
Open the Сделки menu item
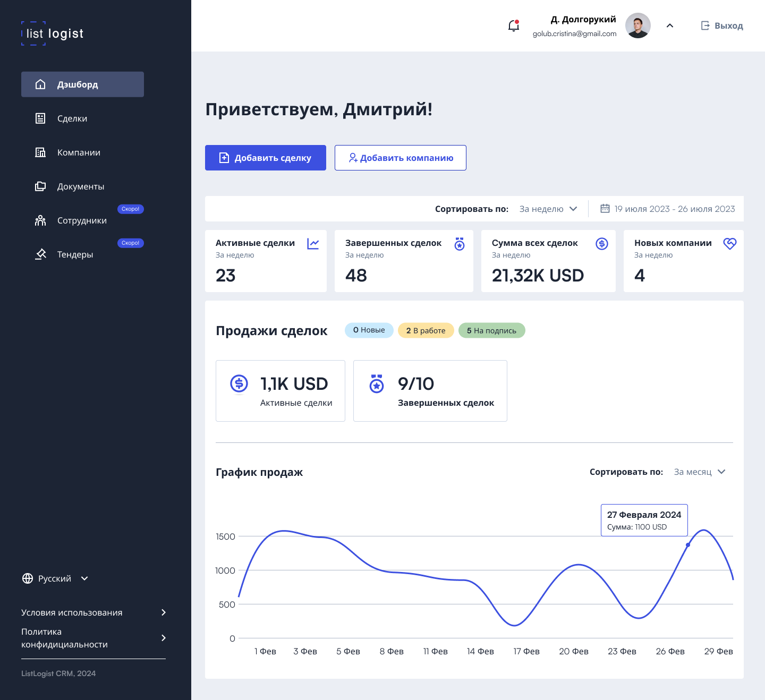(x=72, y=118)
